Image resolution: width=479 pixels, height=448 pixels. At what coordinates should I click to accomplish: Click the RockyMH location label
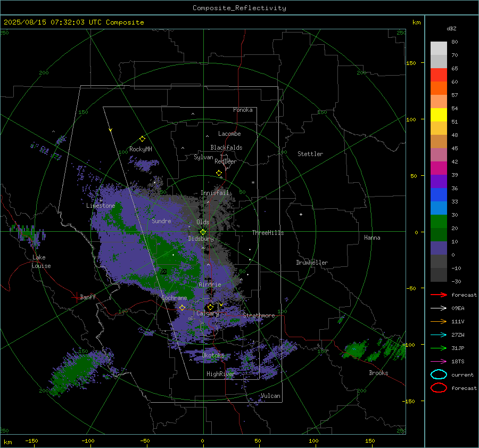coord(141,149)
